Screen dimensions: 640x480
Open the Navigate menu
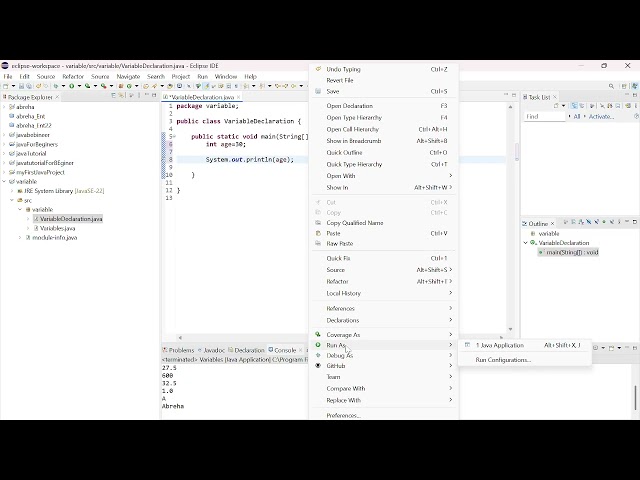128,76
